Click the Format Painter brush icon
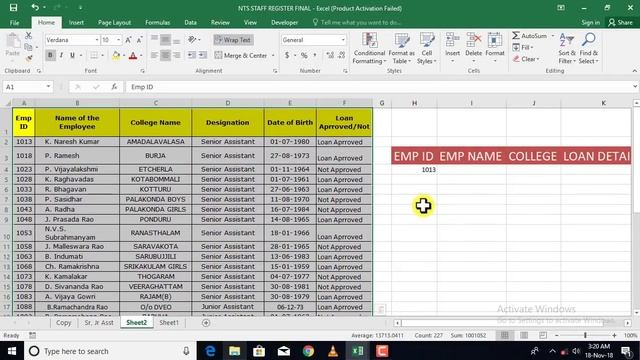Image resolution: width=640 pixels, height=360 pixels. click(x=29, y=58)
